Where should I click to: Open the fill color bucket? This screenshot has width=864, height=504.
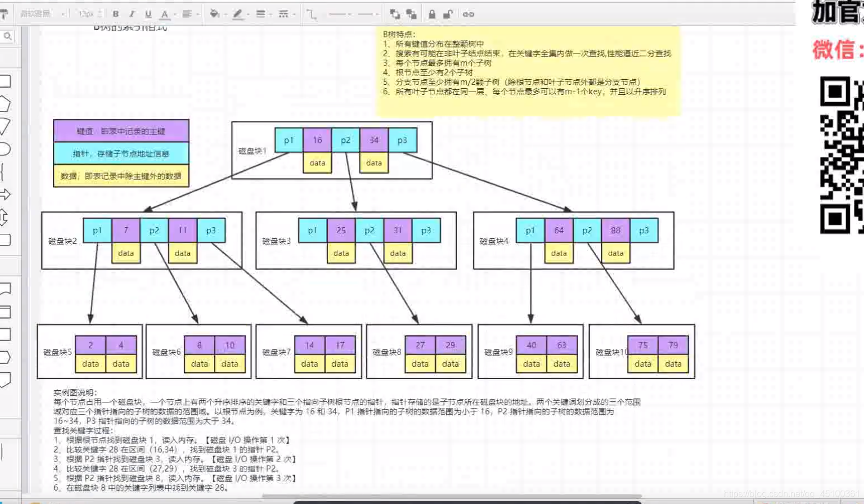(216, 14)
